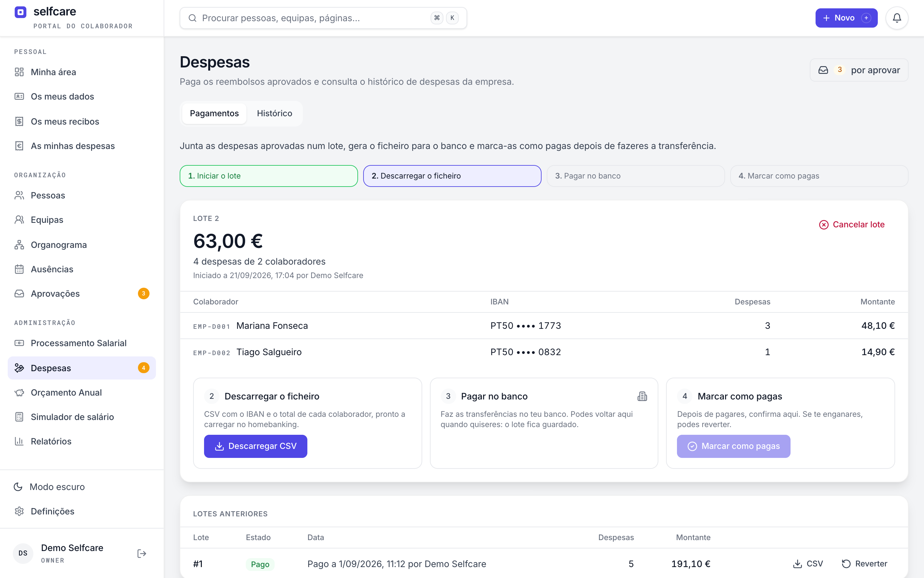The height and width of the screenshot is (578, 924).
Task: Click step 1. Iniciar o lote
Action: click(269, 176)
